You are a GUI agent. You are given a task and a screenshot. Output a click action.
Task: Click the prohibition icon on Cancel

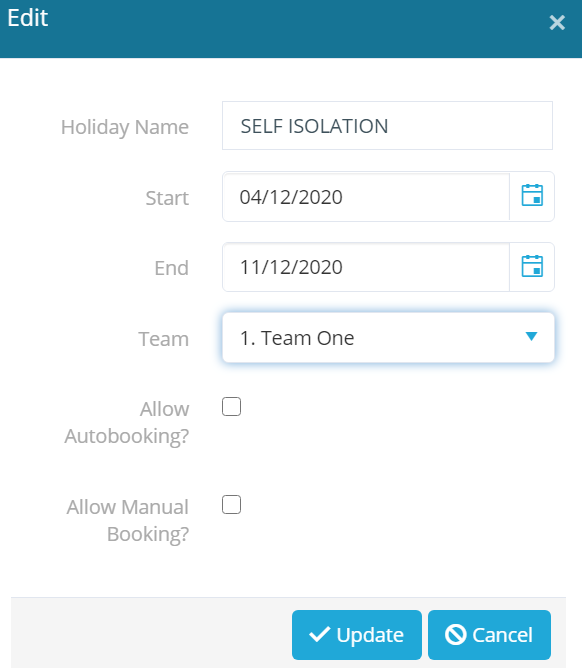pyautogui.click(x=455, y=635)
